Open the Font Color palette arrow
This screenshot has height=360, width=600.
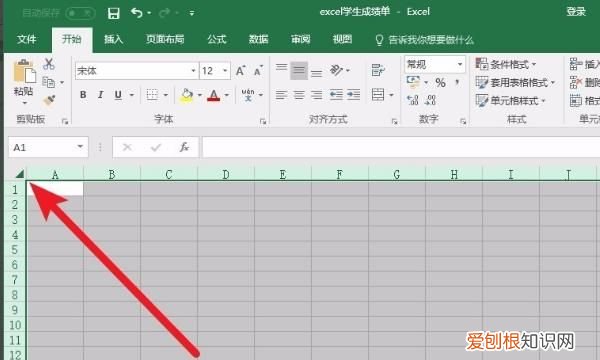227,94
